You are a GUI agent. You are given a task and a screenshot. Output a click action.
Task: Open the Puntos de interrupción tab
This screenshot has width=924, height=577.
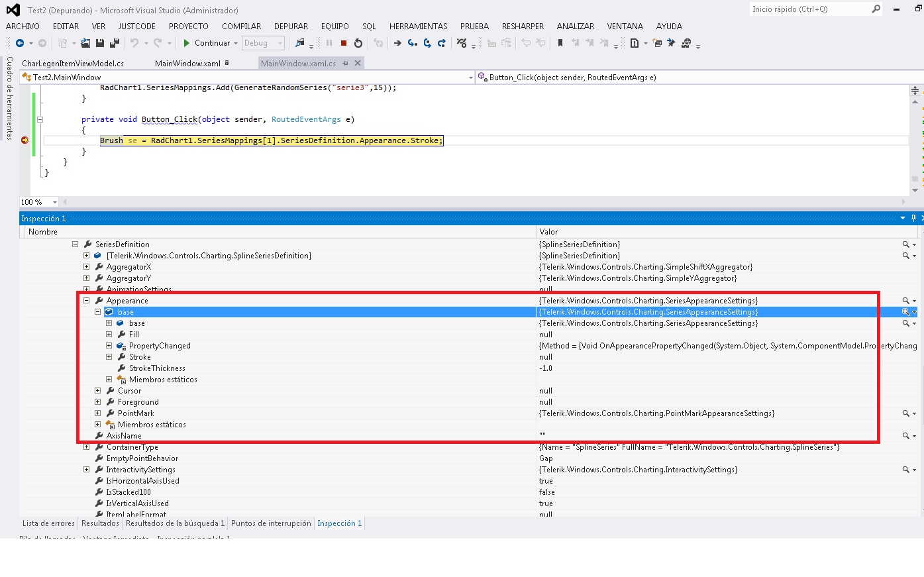pyautogui.click(x=271, y=523)
